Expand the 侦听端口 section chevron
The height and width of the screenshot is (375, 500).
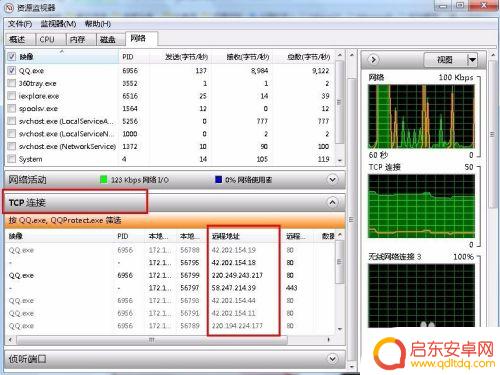pyautogui.click(x=332, y=359)
